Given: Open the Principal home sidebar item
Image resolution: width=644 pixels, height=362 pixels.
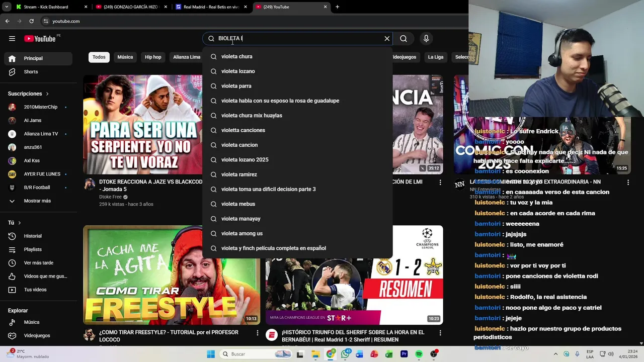Looking at the screenshot, I should click(x=38, y=58).
